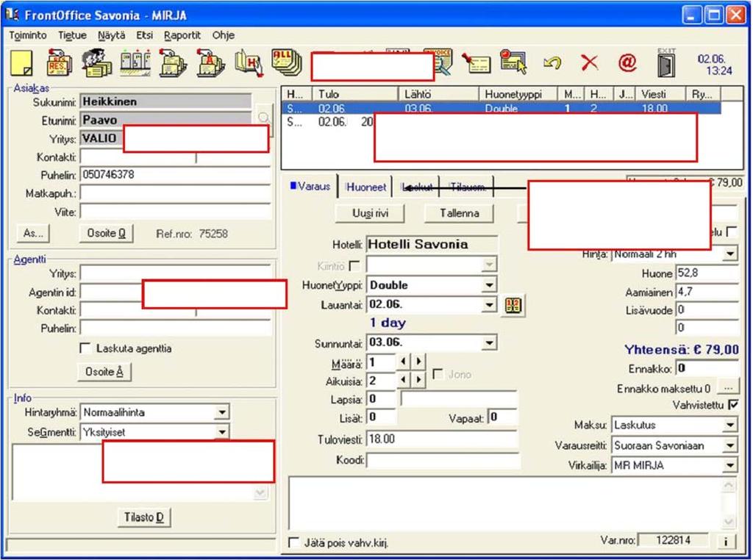Expand the Hinta Normaali 2 hh dropdown
753x560 pixels.
point(730,254)
